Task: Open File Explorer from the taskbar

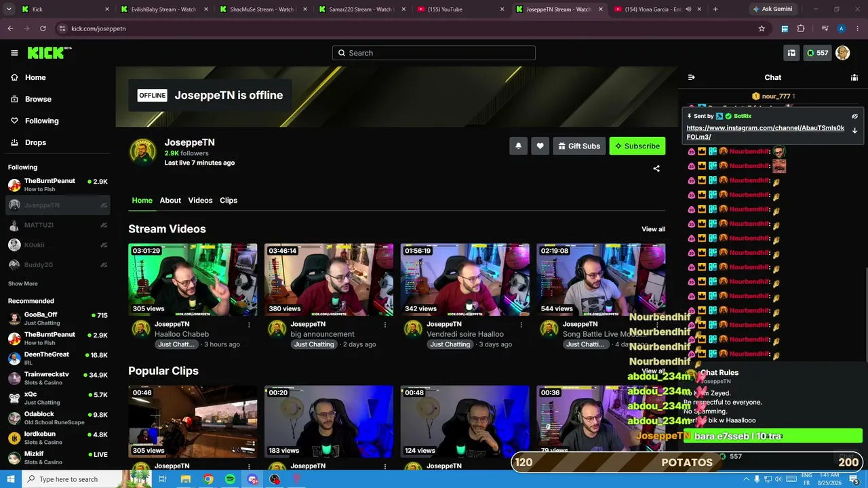Action: 185,479
